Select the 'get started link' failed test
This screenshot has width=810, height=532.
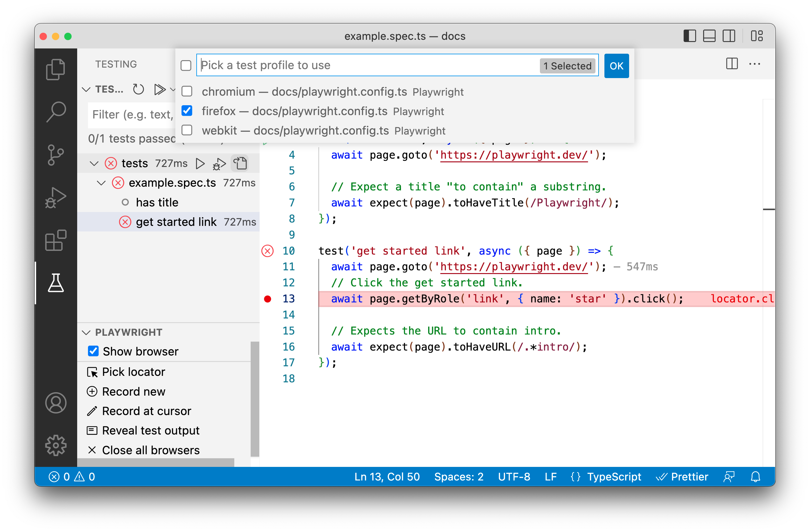point(176,222)
